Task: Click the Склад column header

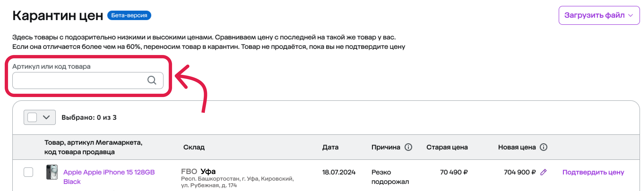Action: tap(194, 147)
